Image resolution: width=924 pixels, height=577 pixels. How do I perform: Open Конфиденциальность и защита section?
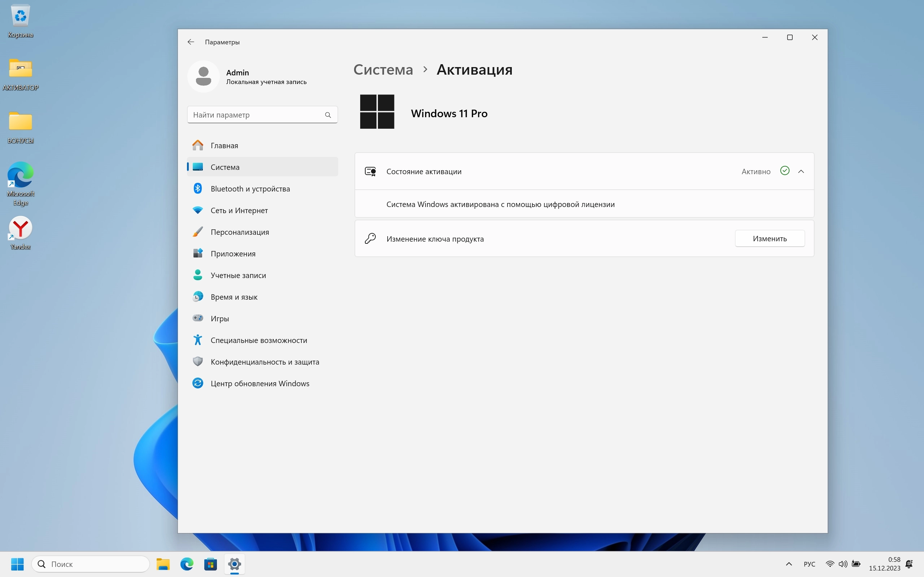click(265, 362)
